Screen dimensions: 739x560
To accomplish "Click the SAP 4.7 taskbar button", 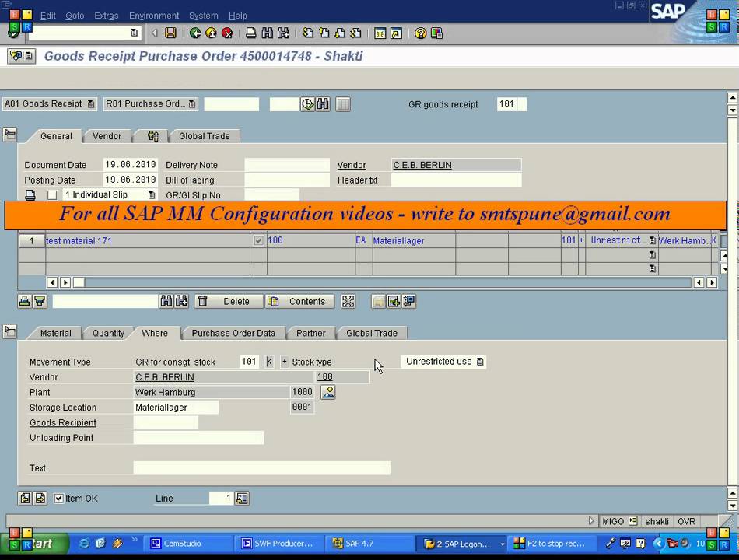I will coord(370,544).
